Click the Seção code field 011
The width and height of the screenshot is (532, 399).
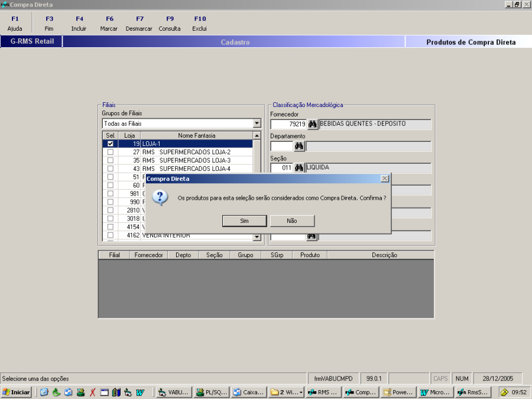pos(281,168)
